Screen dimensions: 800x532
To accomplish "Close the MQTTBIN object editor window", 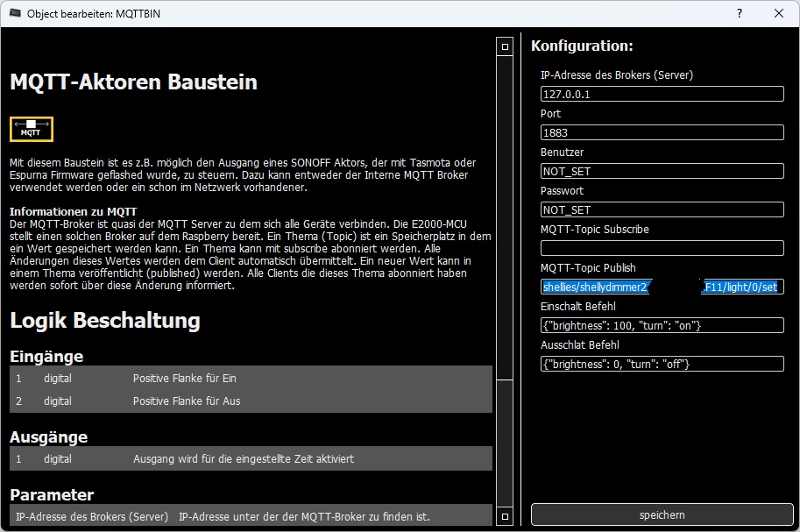I will [778, 14].
